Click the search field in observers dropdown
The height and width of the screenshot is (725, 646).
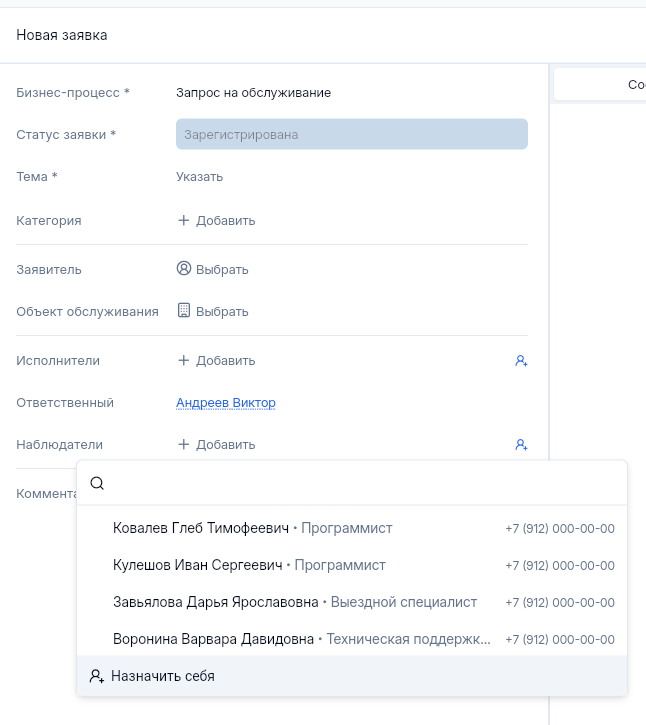tap(360, 483)
